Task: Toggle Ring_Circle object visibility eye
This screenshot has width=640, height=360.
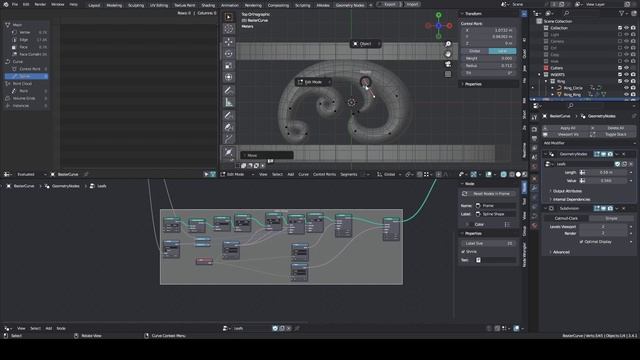Action: click(627, 88)
